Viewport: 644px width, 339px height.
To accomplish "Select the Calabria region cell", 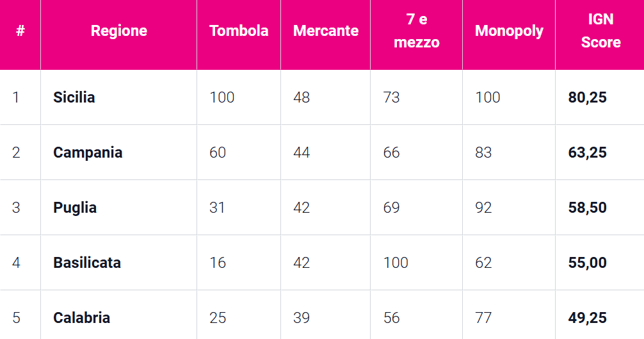I will [81, 318].
